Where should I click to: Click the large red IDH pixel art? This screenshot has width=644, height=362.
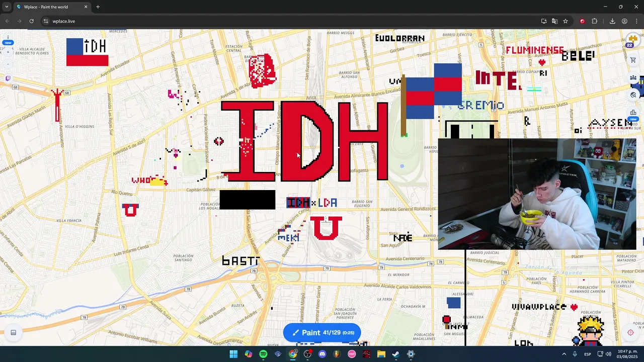click(304, 141)
